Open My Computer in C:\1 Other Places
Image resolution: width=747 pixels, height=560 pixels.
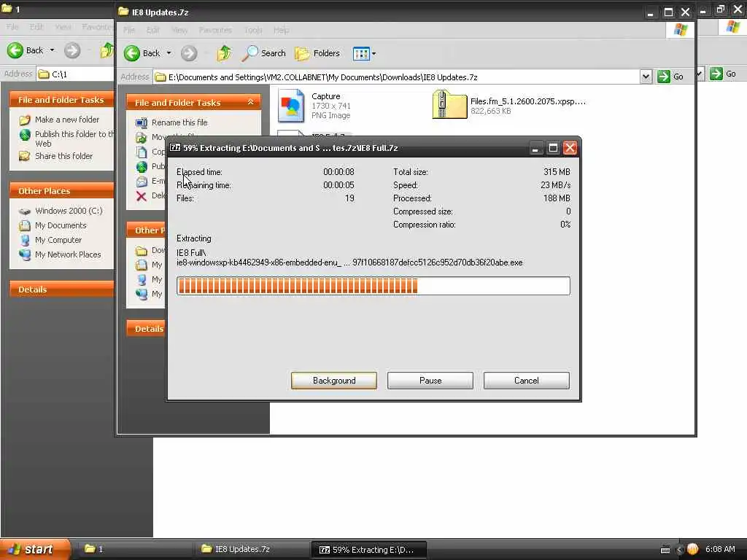click(58, 240)
